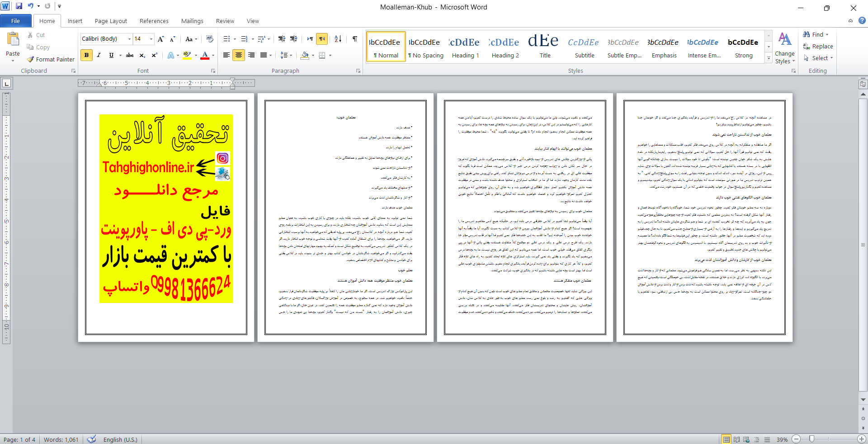The width and height of the screenshot is (868, 444).
Task: Switch to Draft view
Action: pyautogui.click(x=767, y=439)
